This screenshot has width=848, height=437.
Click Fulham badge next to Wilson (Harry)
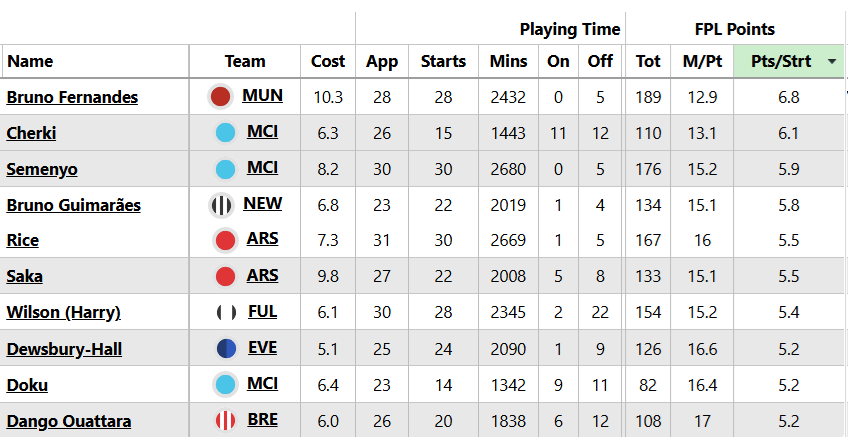click(x=226, y=313)
